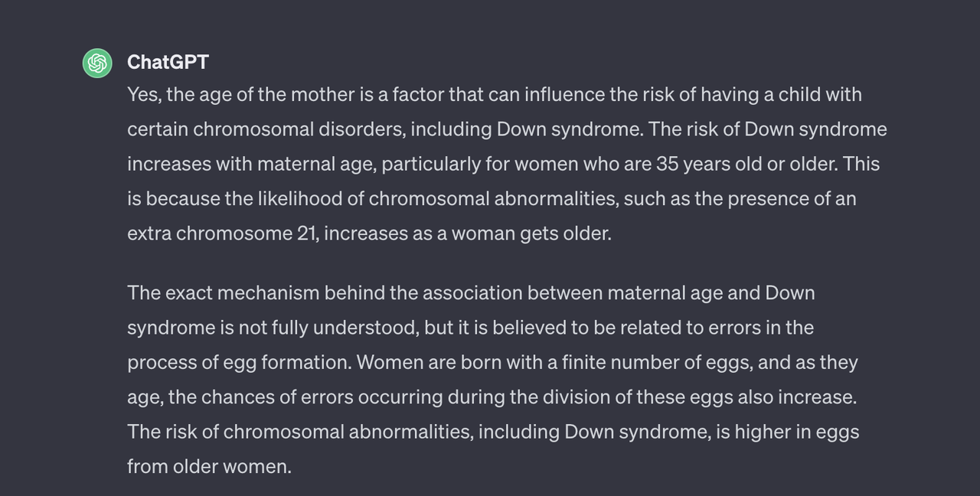The image size is (980, 496).
Task: Click the words 'is higher in eggs'
Action: [788, 431]
